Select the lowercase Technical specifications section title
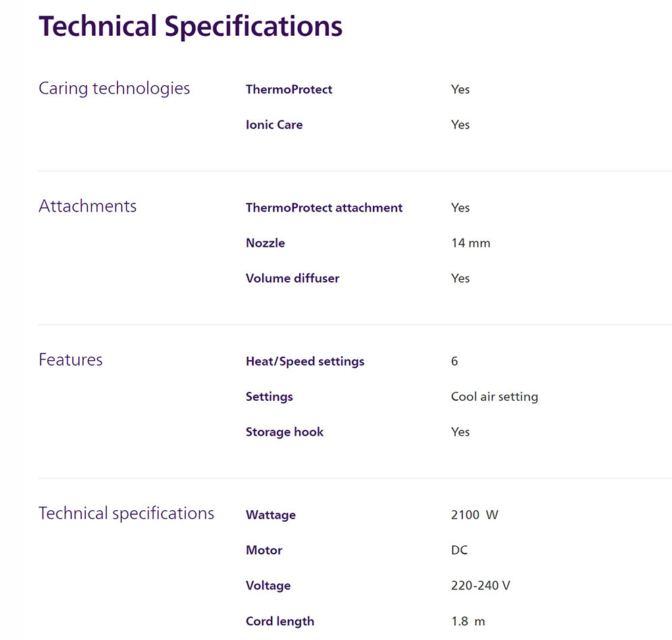 pyautogui.click(x=126, y=513)
